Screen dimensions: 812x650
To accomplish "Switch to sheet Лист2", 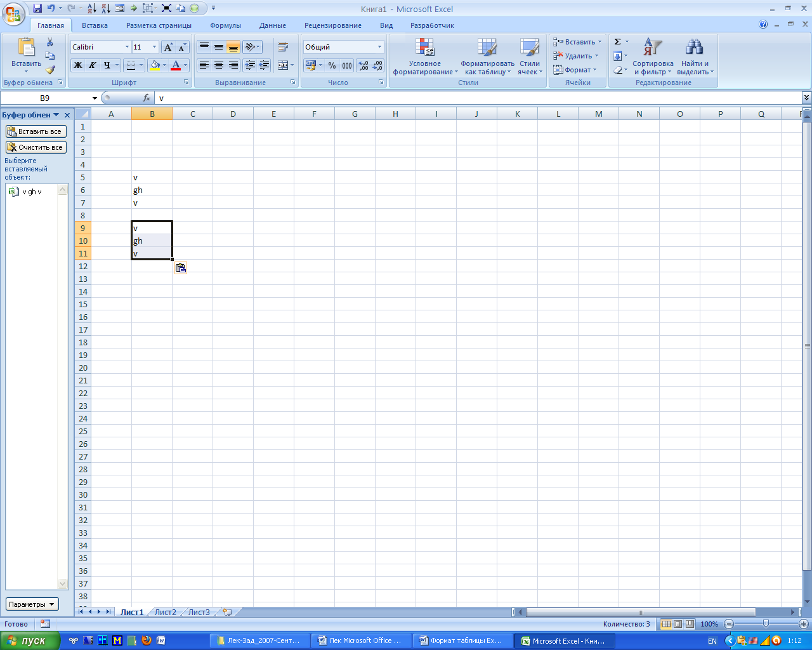I will 165,613.
